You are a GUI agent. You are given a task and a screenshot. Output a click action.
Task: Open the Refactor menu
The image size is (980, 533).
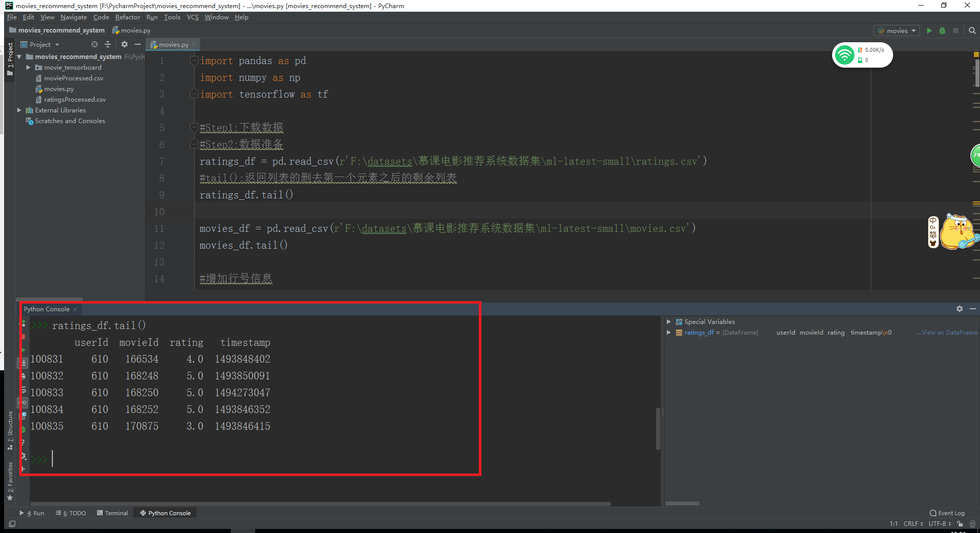tap(127, 17)
